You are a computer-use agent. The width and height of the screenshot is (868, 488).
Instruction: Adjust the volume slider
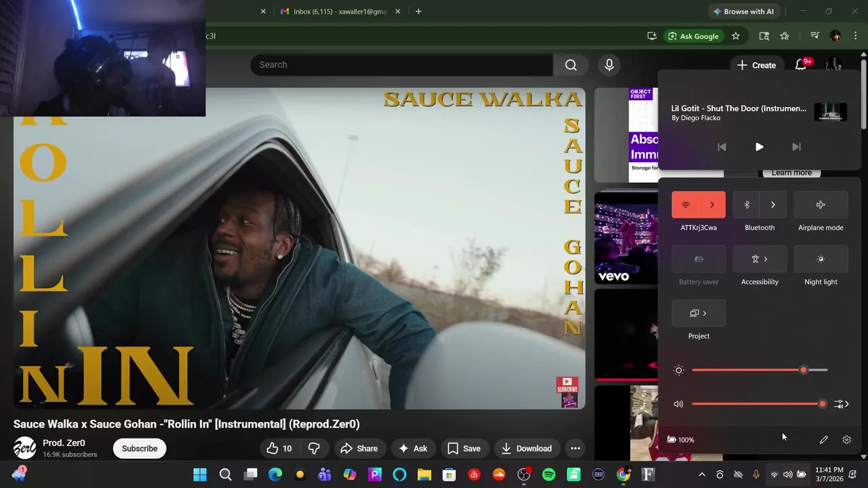(x=759, y=404)
